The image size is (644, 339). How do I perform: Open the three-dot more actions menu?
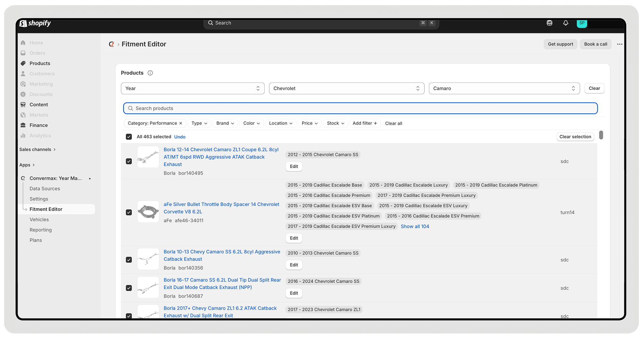[620, 44]
